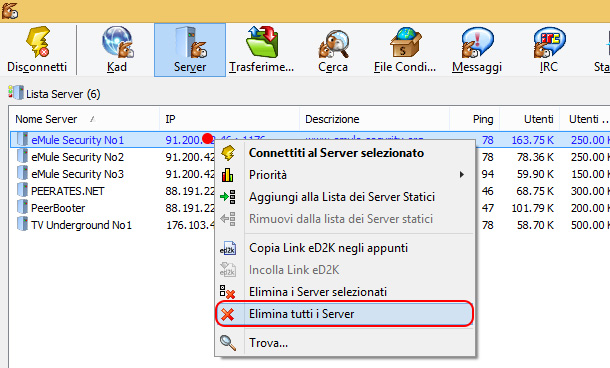
Task: Select the TV Underground No1 row
Action: click(81, 225)
